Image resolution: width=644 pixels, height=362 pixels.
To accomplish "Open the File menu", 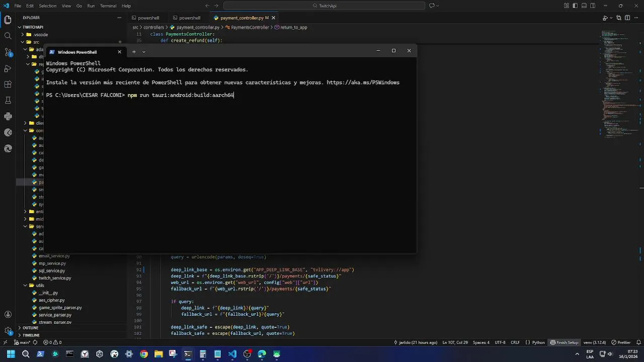I will point(18,6).
